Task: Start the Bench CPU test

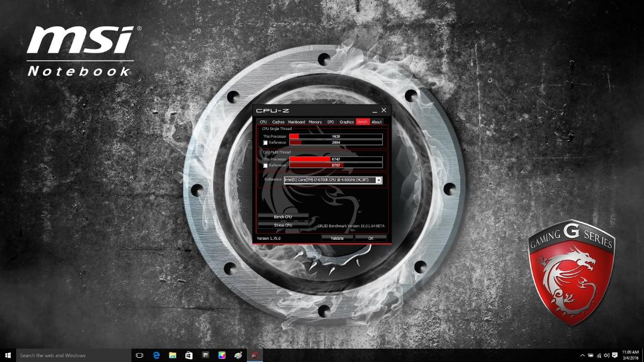Action: coord(283,216)
